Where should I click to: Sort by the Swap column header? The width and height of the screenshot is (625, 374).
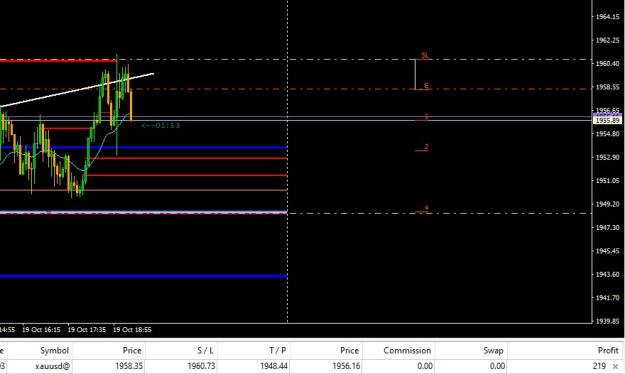click(493, 350)
